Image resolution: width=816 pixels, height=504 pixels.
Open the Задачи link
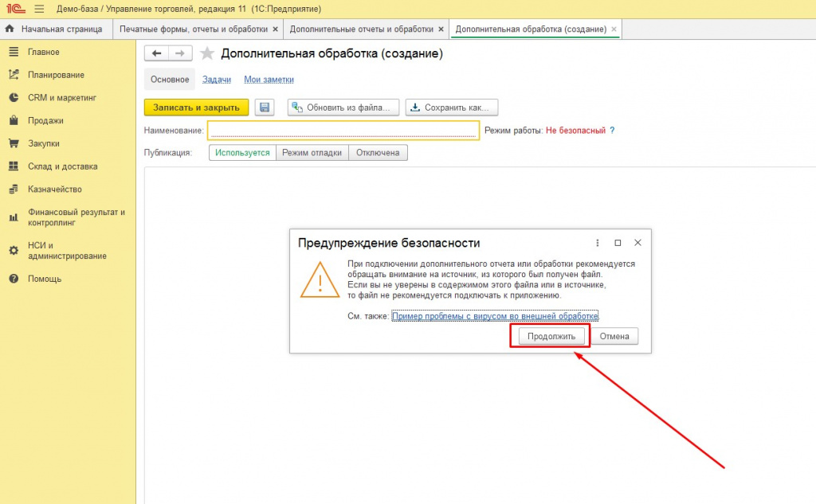[217, 80]
